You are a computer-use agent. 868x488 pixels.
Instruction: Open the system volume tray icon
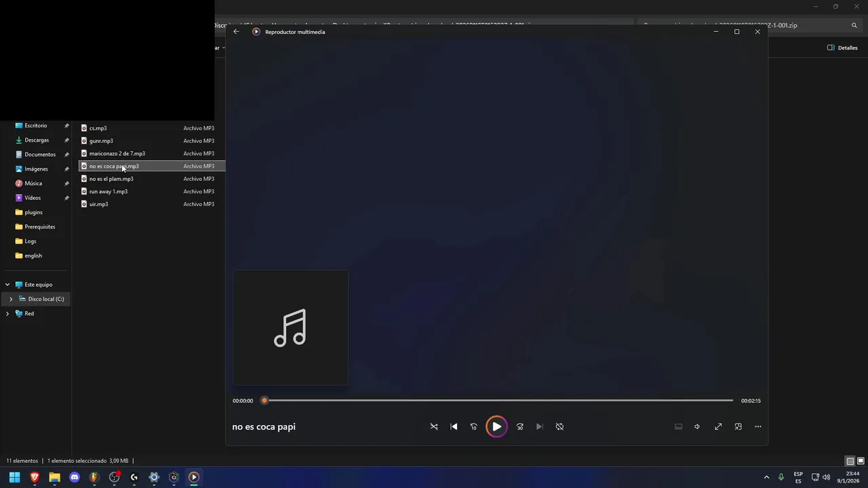point(826,477)
